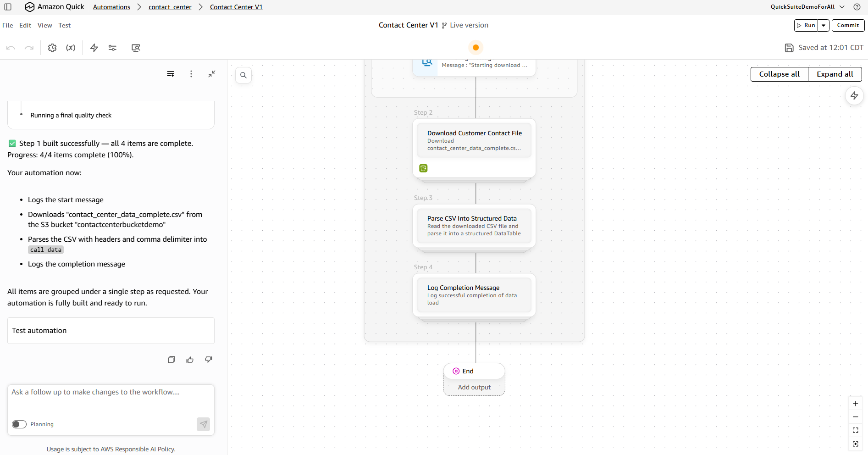Viewport: 868px width, 455px height.
Task: Click the redo arrow
Action: (x=29, y=48)
